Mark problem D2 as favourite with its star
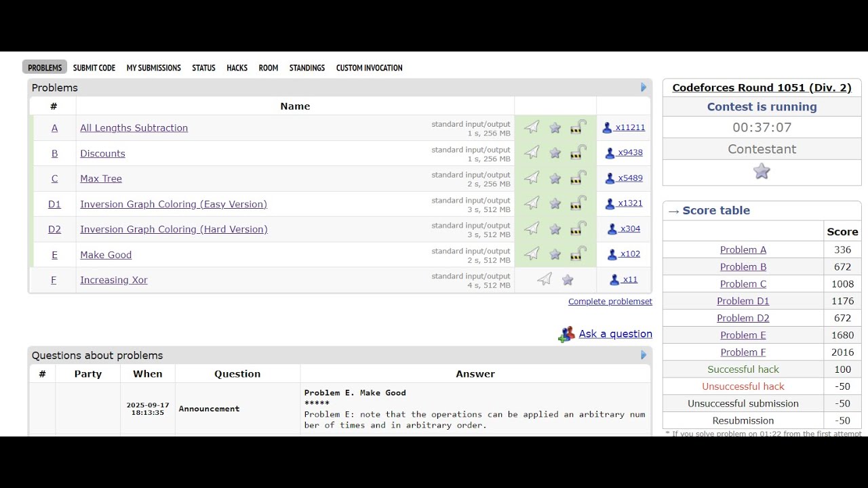This screenshot has width=868, height=488. pos(555,229)
